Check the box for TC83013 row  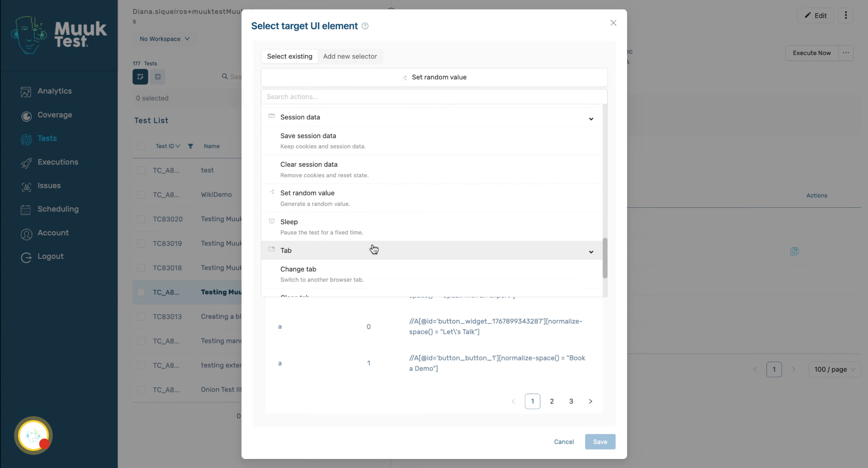pos(141,317)
